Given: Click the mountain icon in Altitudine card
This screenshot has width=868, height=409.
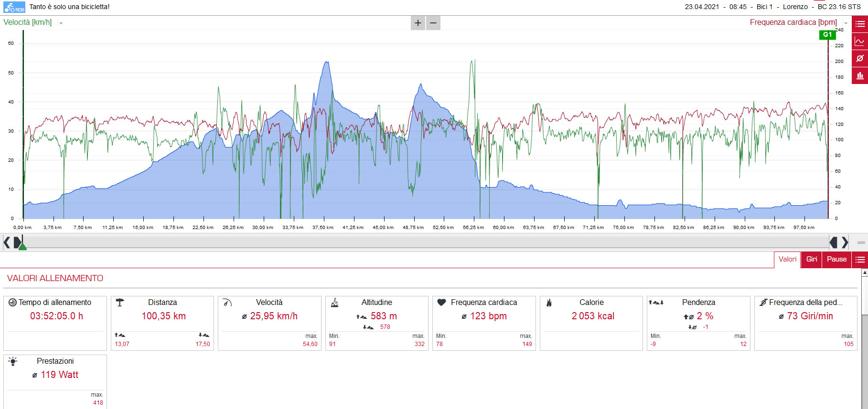Looking at the screenshot, I should coord(335,303).
